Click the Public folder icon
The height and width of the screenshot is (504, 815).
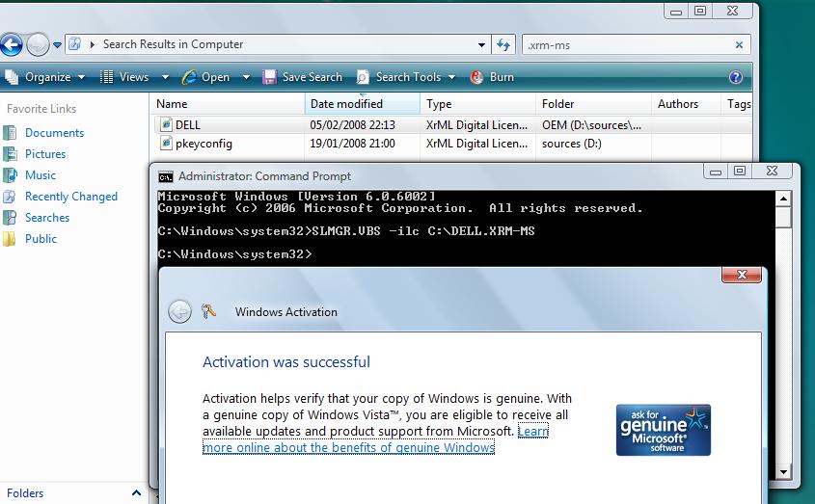pyautogui.click(x=10, y=239)
